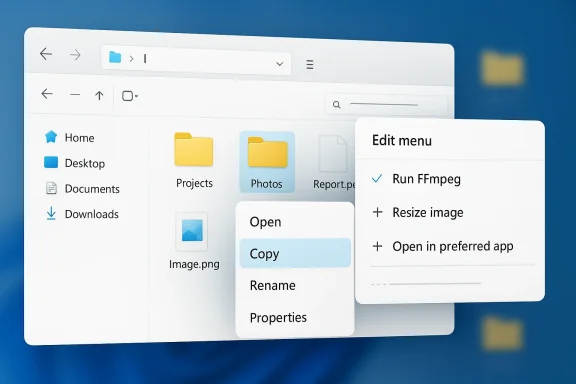This screenshot has width=576, height=384.
Task: Select Open in preferred app
Action: point(453,246)
